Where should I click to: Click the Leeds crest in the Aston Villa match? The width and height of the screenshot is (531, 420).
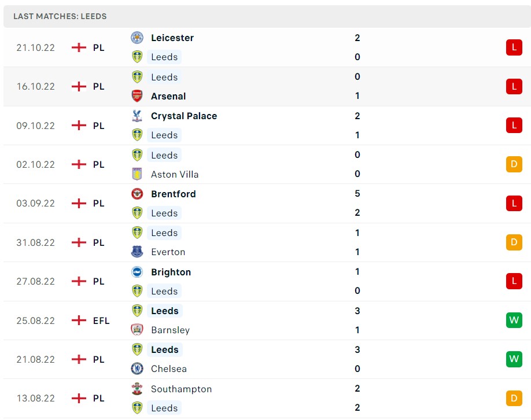pyautogui.click(x=137, y=155)
